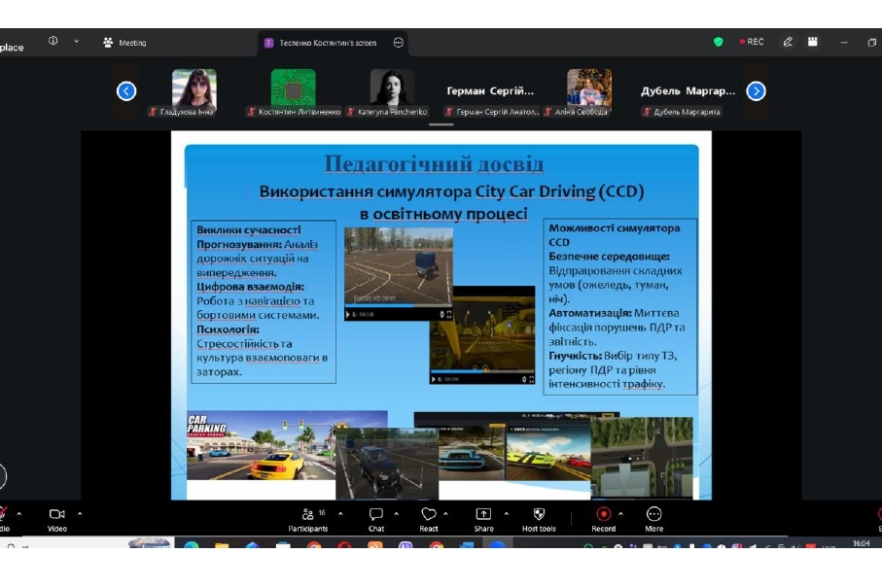882x588 pixels.
Task: Click the taskbar clock showing 16:04
Action: [x=862, y=543]
